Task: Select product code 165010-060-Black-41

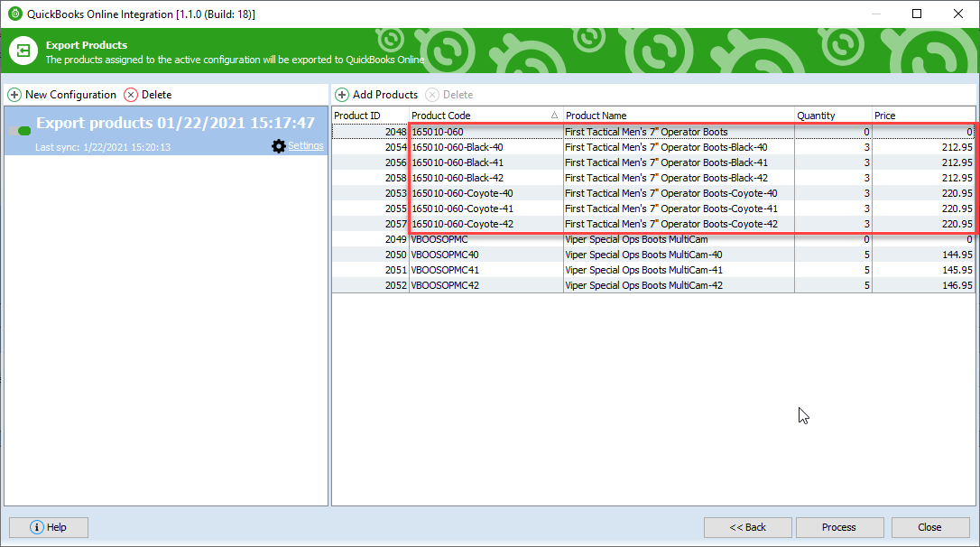Action: [457, 162]
